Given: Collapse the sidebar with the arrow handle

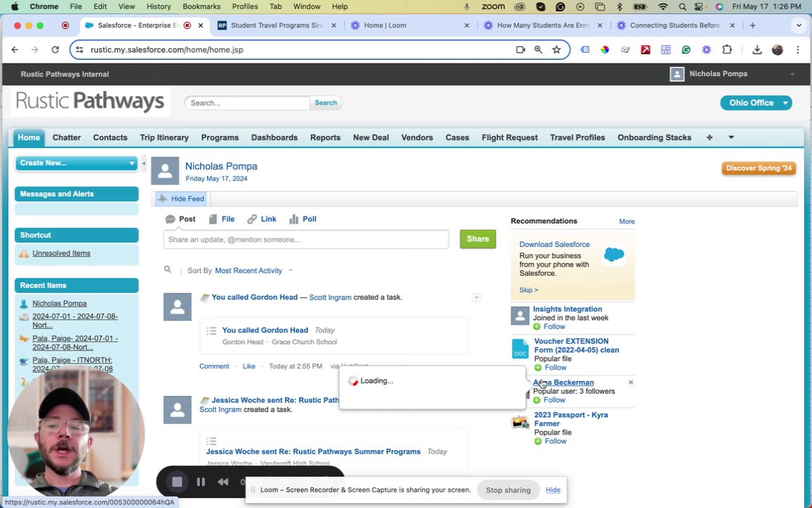Looking at the screenshot, I should click(x=144, y=163).
